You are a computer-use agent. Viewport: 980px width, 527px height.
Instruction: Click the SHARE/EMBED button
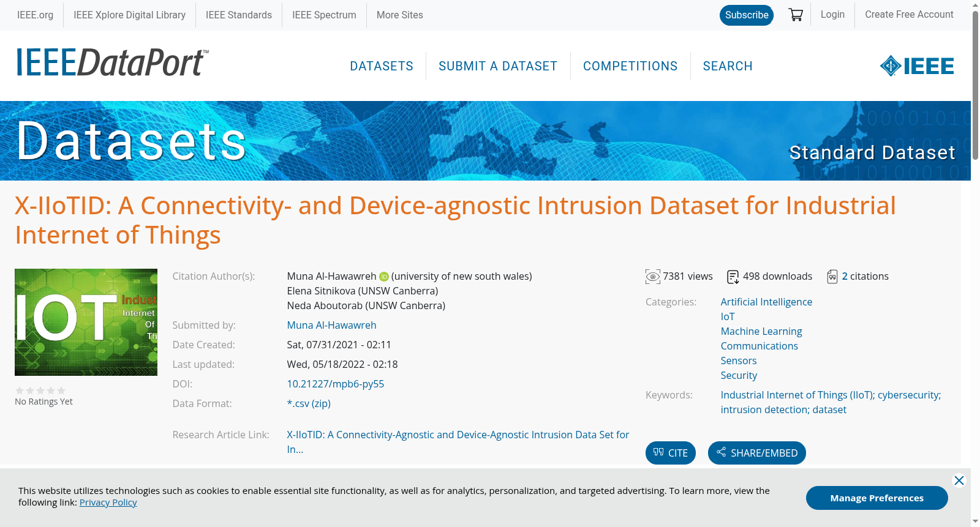coord(757,453)
